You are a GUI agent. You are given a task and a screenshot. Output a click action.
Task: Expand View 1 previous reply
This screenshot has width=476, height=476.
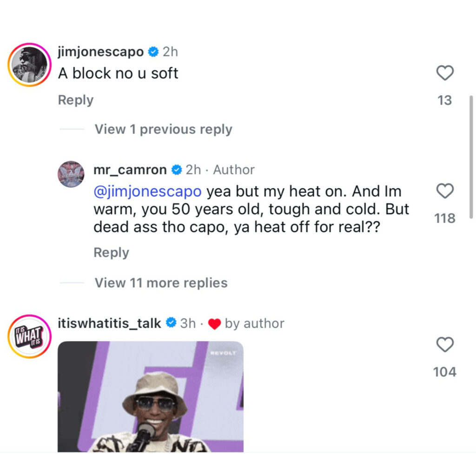click(x=163, y=129)
